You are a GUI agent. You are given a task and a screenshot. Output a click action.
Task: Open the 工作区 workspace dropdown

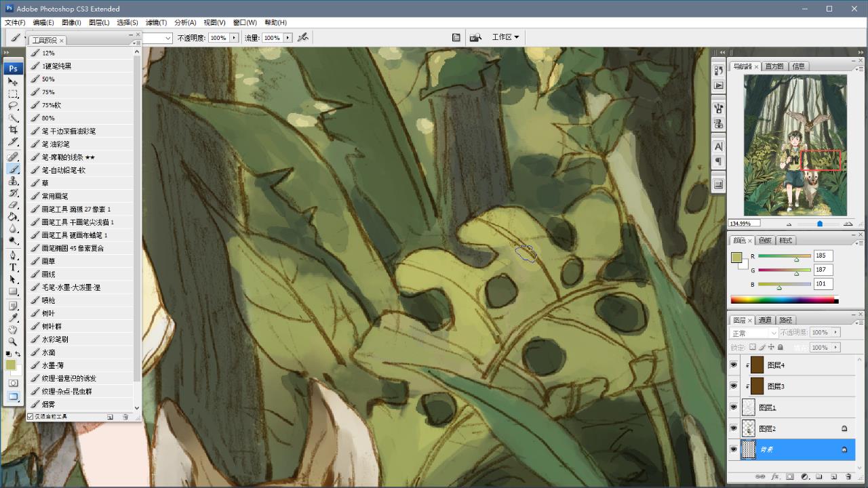(x=505, y=37)
